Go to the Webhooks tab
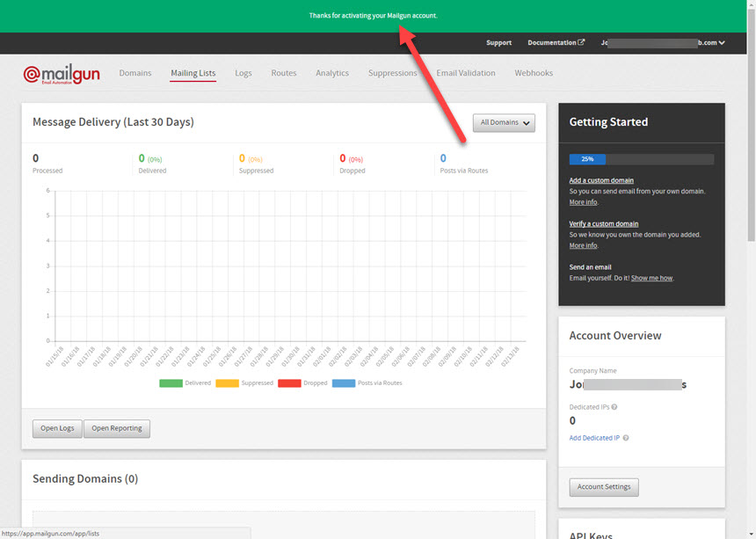 [x=534, y=73]
